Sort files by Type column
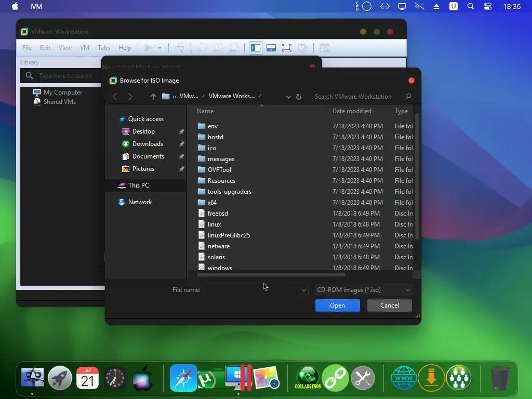The height and width of the screenshot is (399, 532). click(402, 111)
